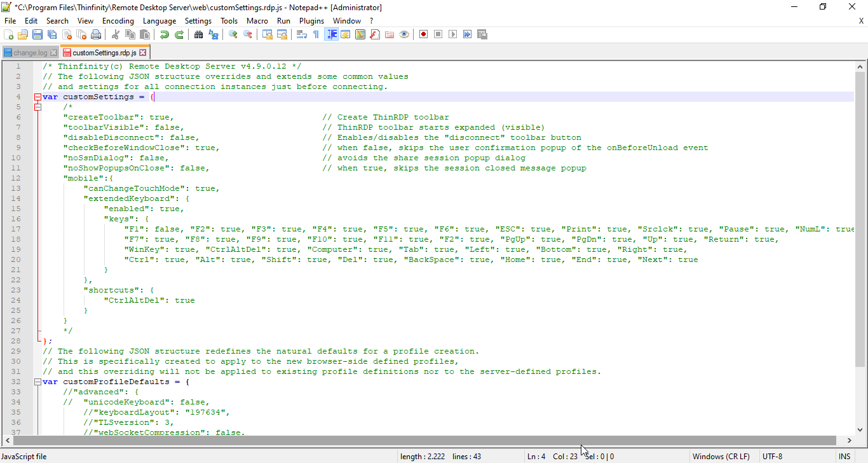868x463 pixels.
Task: Zoom in using magnifier plus icon
Action: click(233, 34)
